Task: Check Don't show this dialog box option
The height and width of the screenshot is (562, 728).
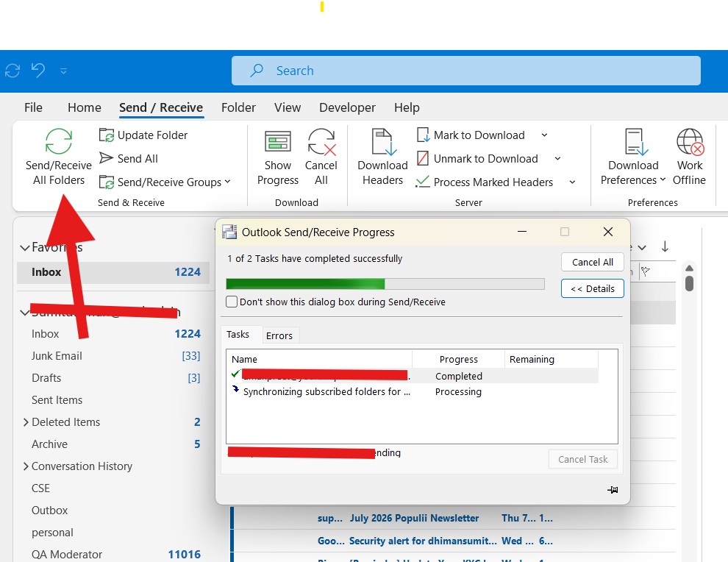Action: [232, 302]
